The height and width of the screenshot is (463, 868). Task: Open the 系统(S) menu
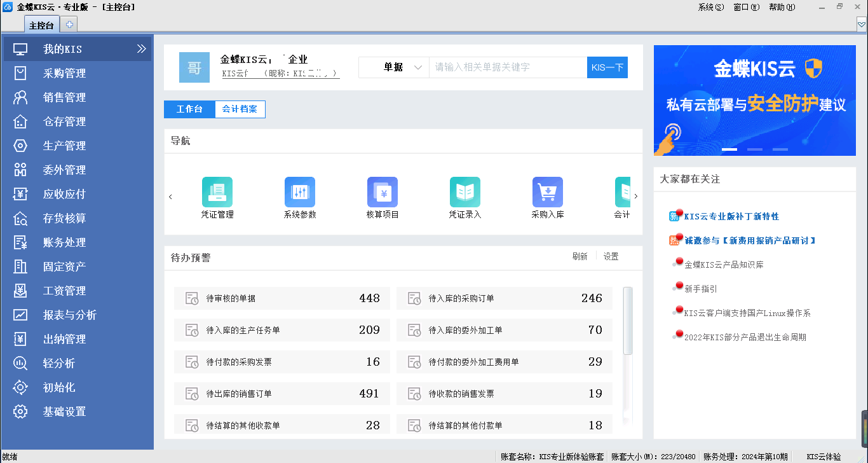point(710,8)
